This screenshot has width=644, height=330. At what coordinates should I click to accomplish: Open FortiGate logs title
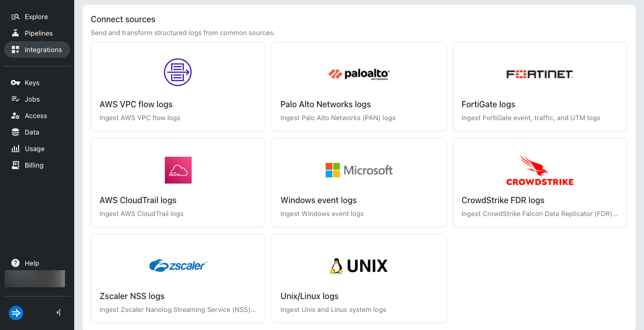(488, 104)
